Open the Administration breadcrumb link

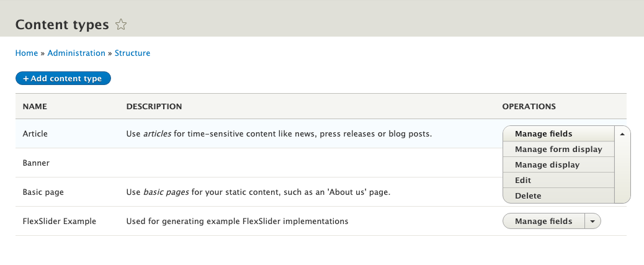[76, 53]
